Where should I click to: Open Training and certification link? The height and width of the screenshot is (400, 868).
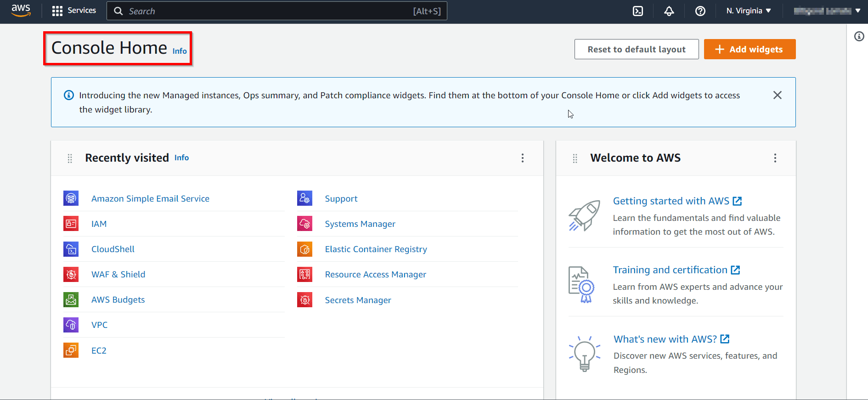[x=676, y=270]
